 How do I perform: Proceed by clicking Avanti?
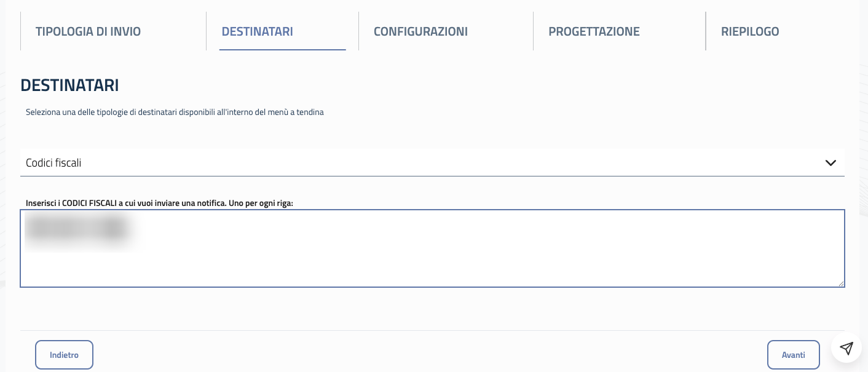coord(793,355)
